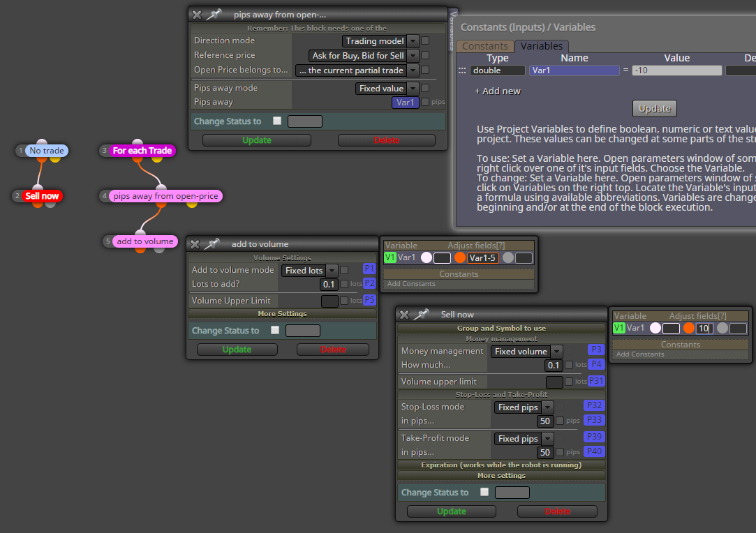Click Update in add to volume panel
The height and width of the screenshot is (533, 756).
point(237,349)
